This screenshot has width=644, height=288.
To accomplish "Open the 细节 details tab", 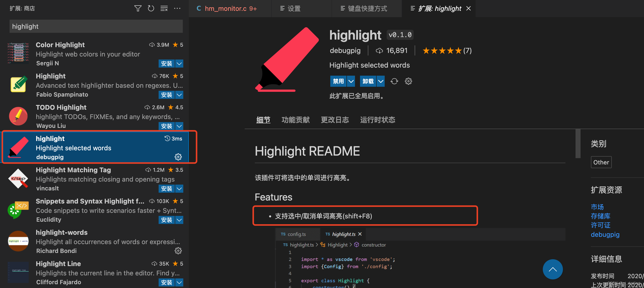I will coord(263,120).
